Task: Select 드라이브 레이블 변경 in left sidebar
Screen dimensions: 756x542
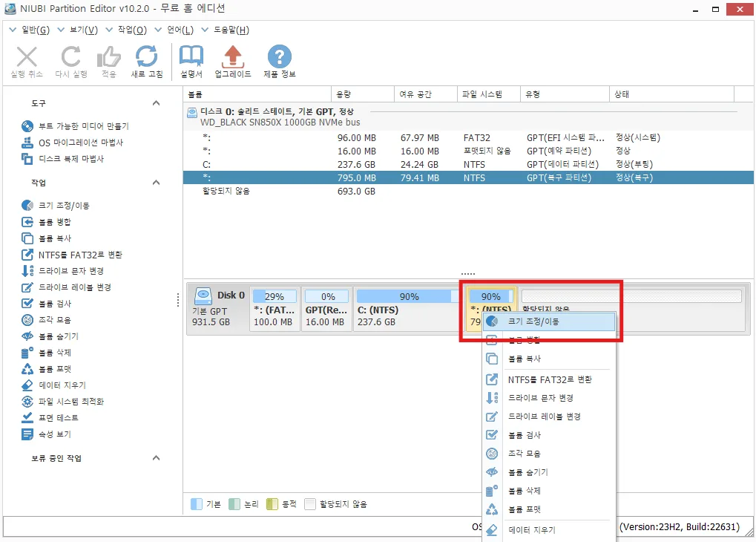Action: pos(67,287)
